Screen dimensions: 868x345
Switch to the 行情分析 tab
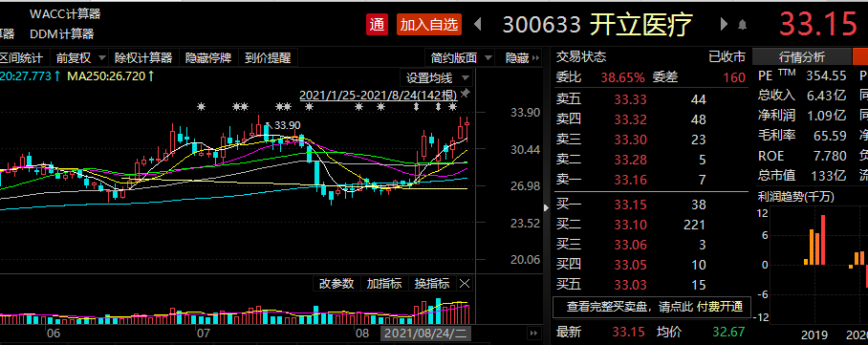pos(801,57)
